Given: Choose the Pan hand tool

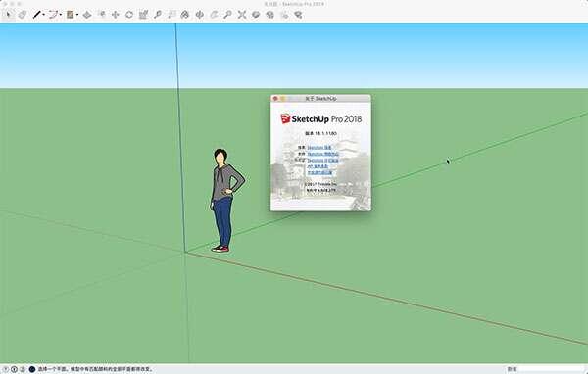Looking at the screenshot, I should click(214, 15).
